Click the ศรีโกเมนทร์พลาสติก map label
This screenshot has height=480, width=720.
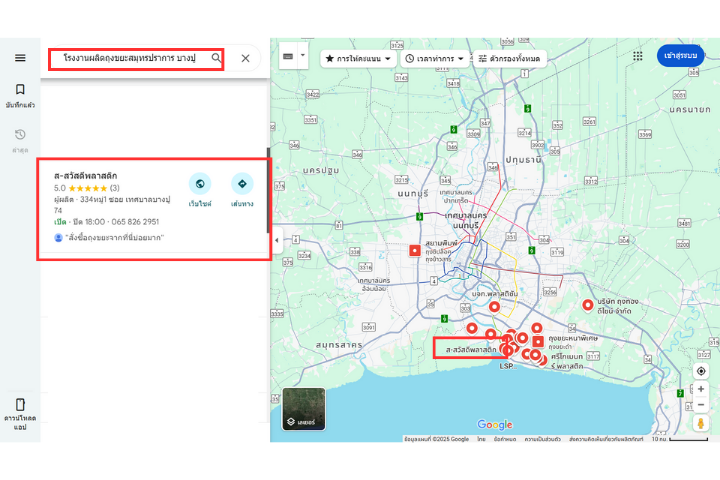tap(568, 361)
